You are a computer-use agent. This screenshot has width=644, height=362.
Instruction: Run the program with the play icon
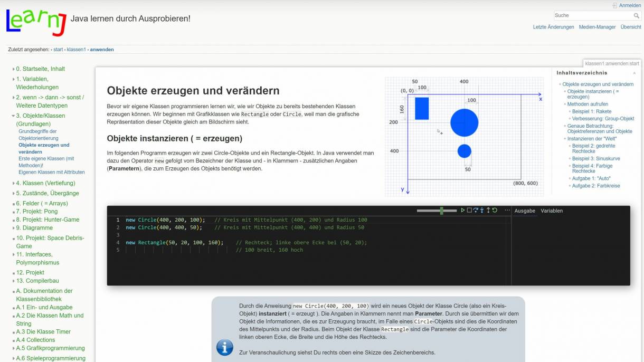click(x=462, y=211)
